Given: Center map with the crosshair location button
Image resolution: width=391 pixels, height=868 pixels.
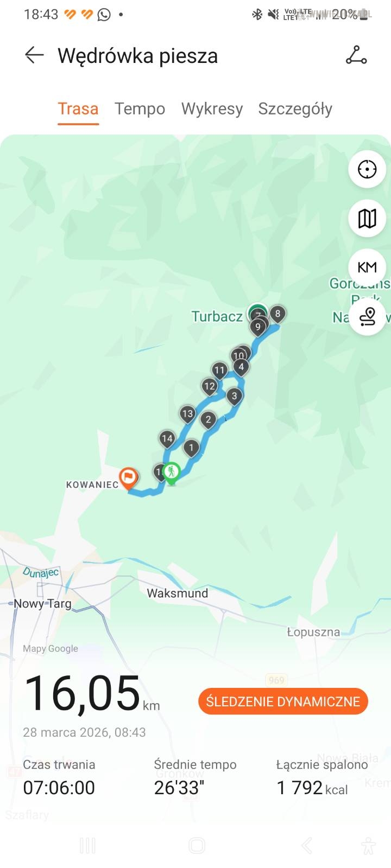Looking at the screenshot, I should click(x=367, y=169).
